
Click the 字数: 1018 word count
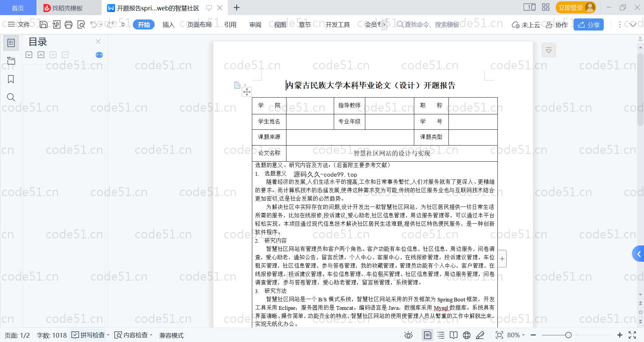click(x=52, y=335)
